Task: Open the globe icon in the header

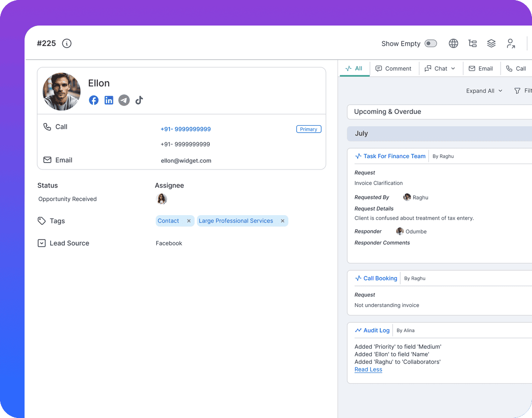Action: [453, 43]
